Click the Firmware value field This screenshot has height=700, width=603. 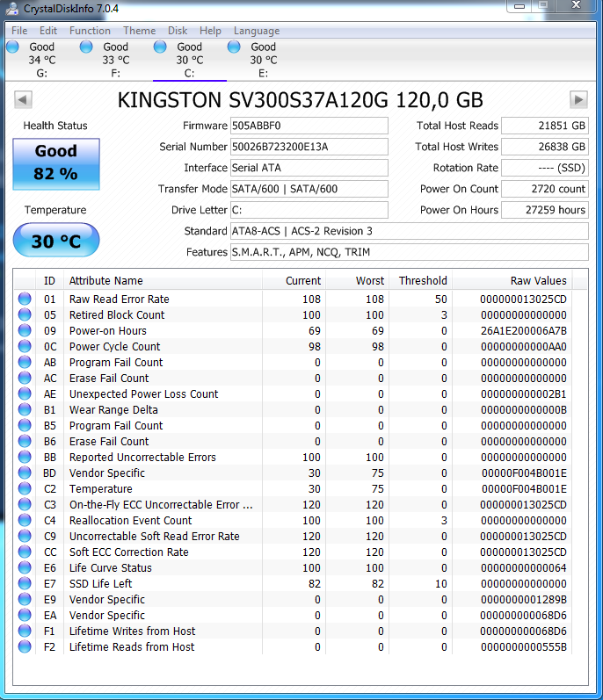pyautogui.click(x=309, y=126)
